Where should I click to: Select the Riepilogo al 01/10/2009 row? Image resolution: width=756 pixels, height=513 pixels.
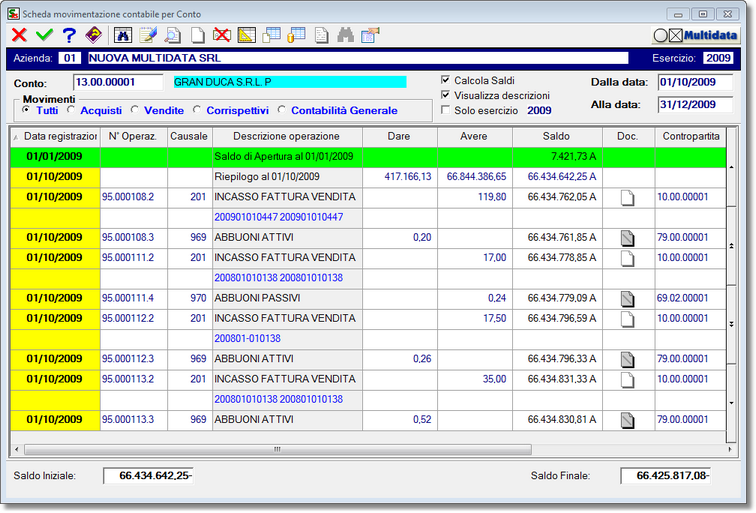pos(368,177)
